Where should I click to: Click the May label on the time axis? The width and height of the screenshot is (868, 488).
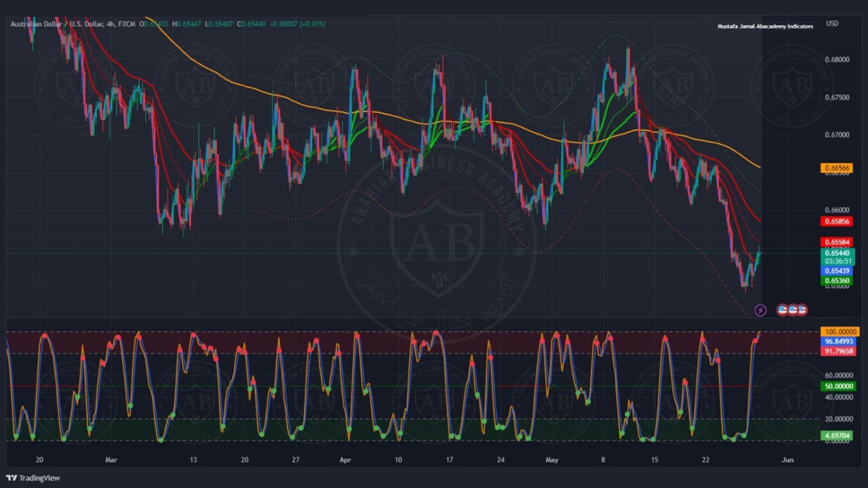(552, 460)
